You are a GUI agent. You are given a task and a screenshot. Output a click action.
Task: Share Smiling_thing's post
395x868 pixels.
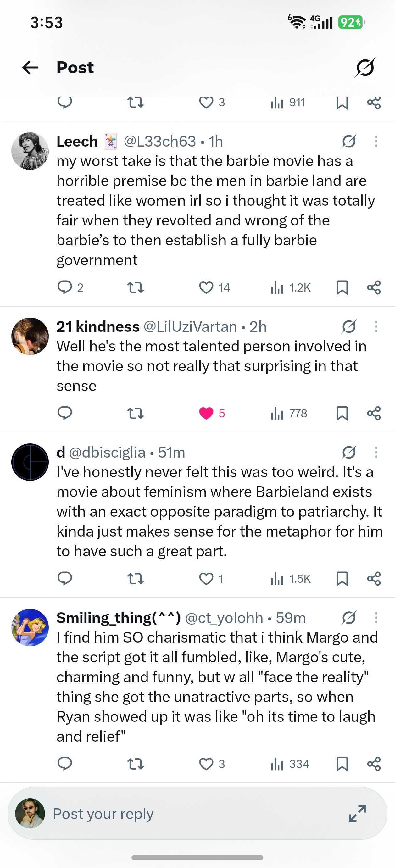coord(374,764)
